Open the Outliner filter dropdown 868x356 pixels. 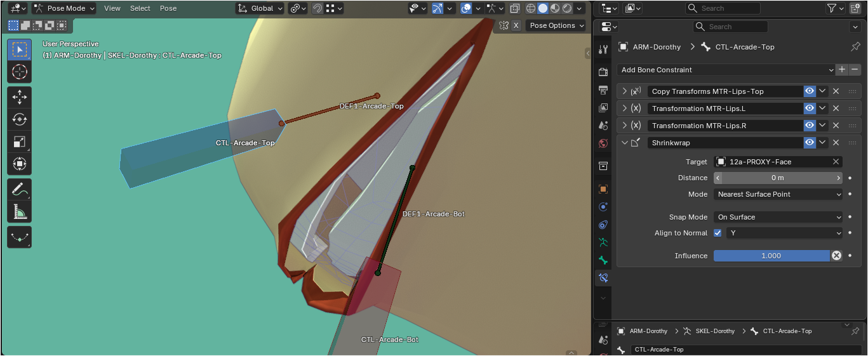[835, 8]
